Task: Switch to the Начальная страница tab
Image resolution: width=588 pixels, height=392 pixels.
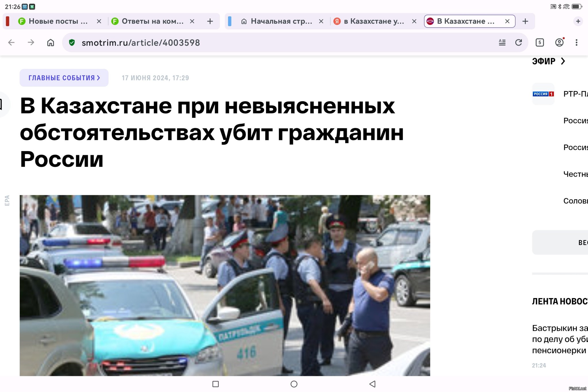Action: click(x=277, y=21)
